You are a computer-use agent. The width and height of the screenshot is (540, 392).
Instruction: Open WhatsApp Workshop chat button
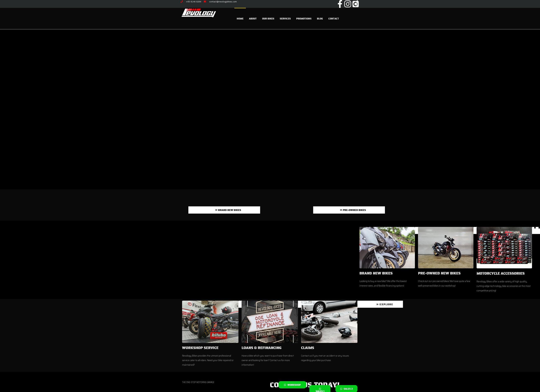click(x=292, y=385)
